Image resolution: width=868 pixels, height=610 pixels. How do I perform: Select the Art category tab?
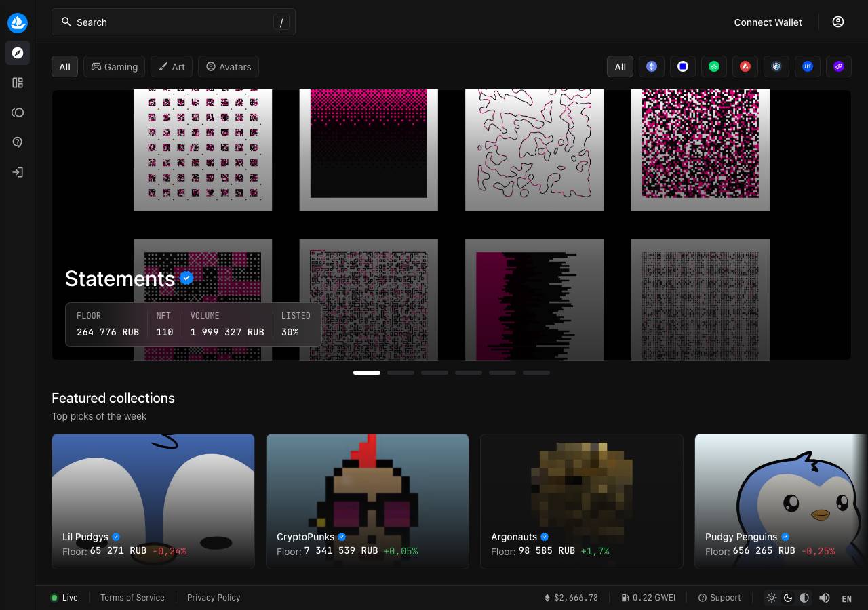click(172, 66)
